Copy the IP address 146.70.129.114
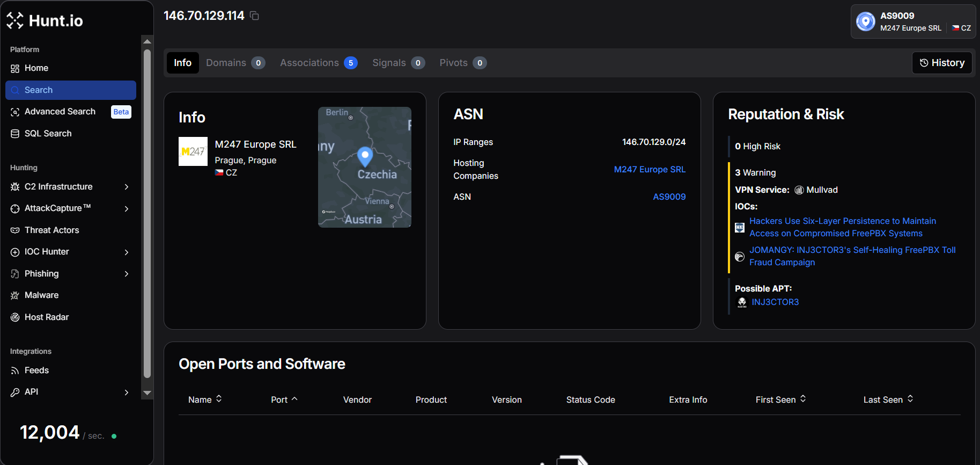This screenshot has width=980, height=465. click(255, 16)
